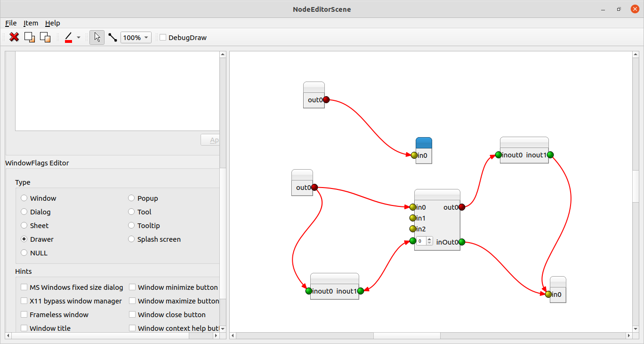Select the Sheet type radio button
This screenshot has width=644, height=344.
point(24,226)
